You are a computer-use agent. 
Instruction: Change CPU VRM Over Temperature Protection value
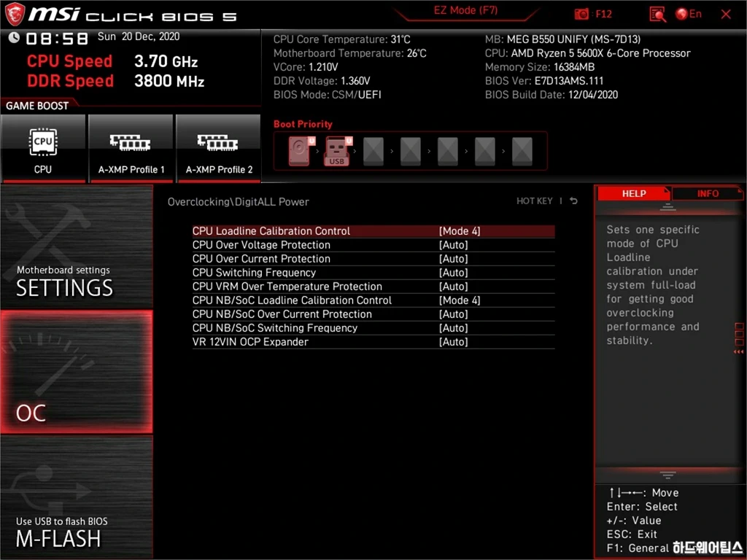[454, 286]
